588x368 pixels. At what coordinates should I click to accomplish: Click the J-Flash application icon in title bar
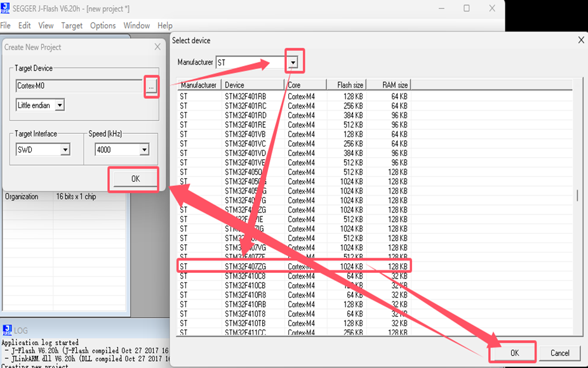point(5,8)
